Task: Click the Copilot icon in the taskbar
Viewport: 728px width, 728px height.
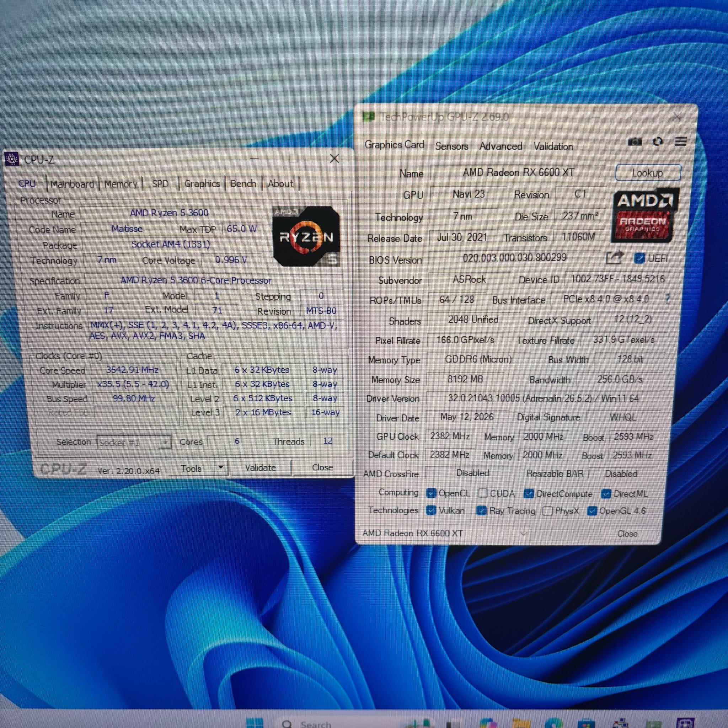Action: point(488,723)
